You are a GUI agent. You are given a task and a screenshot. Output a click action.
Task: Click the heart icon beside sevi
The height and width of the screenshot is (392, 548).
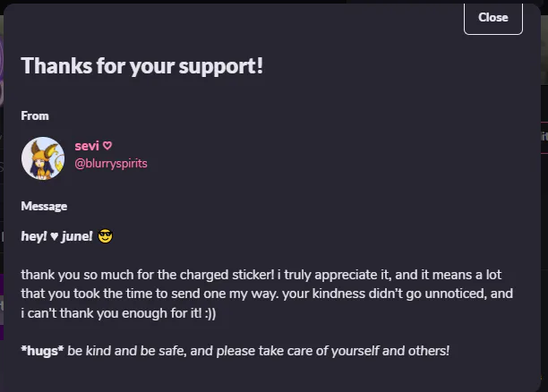pyautogui.click(x=107, y=146)
